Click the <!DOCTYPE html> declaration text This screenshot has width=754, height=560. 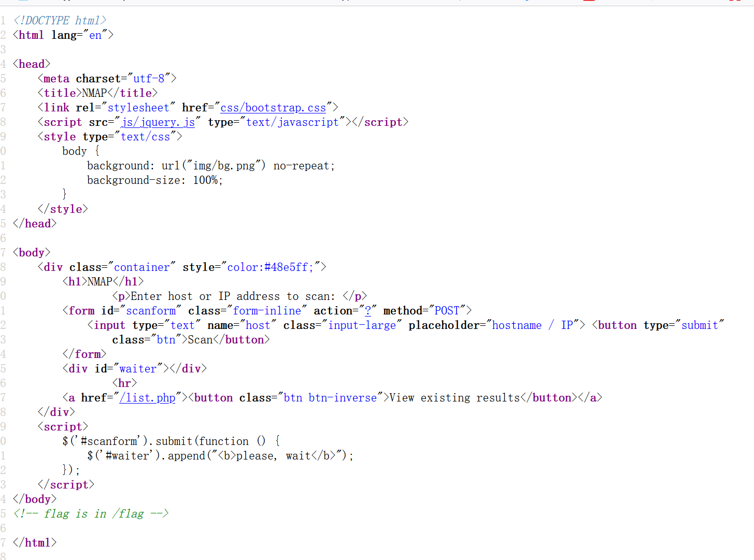pos(60,21)
